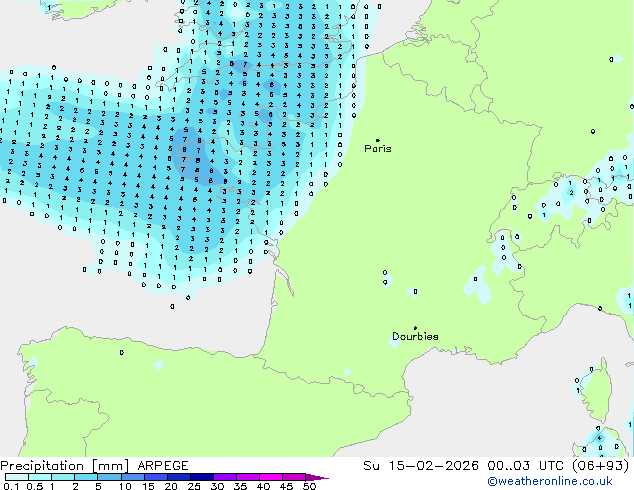Click the legend value '0.1'
This screenshot has height=490, width=634.
pyautogui.click(x=11, y=486)
